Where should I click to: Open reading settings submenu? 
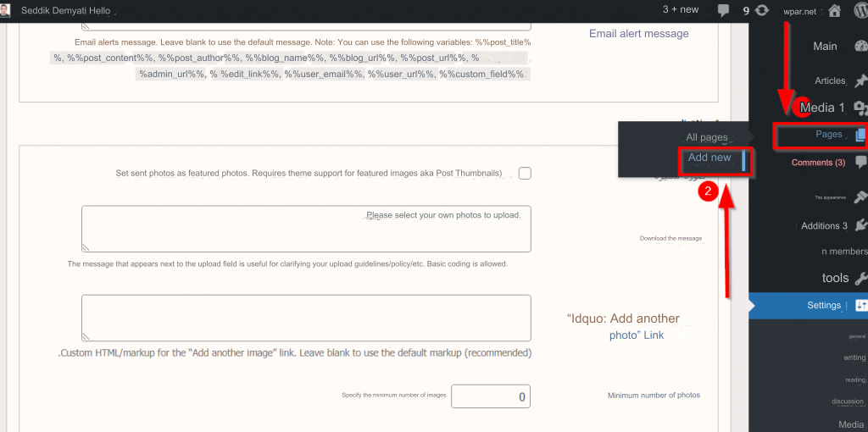pyautogui.click(x=855, y=380)
